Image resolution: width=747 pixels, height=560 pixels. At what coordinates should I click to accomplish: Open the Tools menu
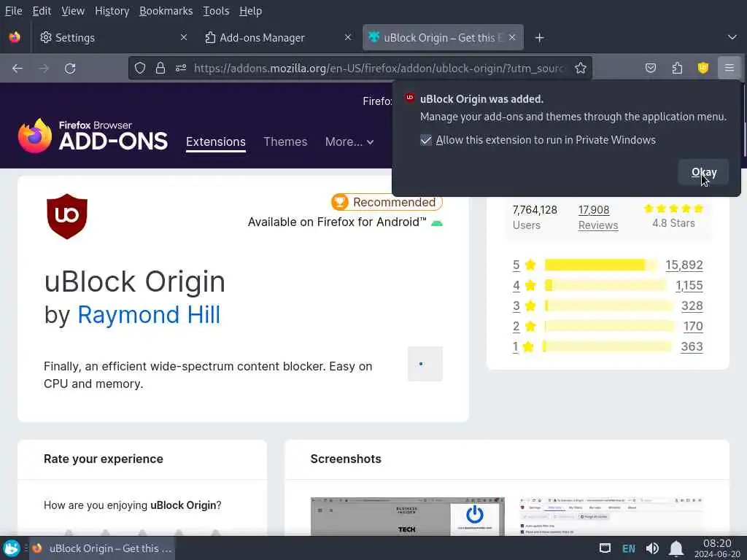tap(216, 10)
